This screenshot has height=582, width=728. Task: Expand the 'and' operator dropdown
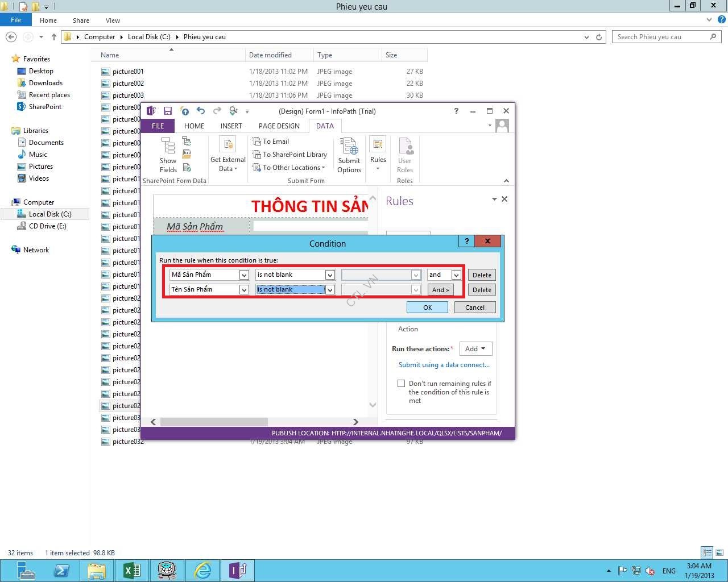tap(456, 275)
